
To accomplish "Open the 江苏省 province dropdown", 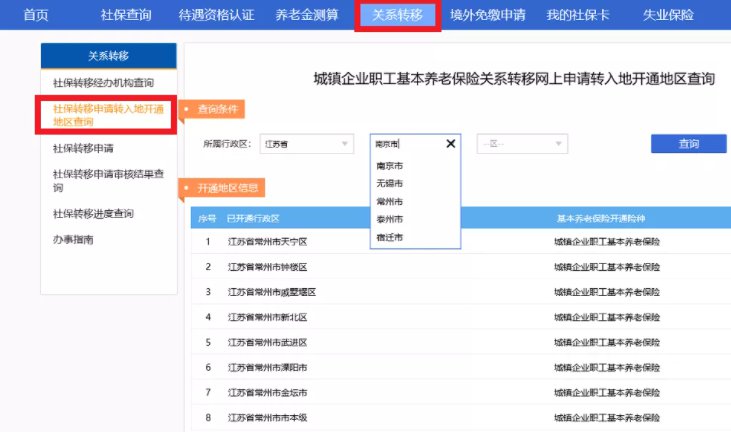I will point(306,144).
